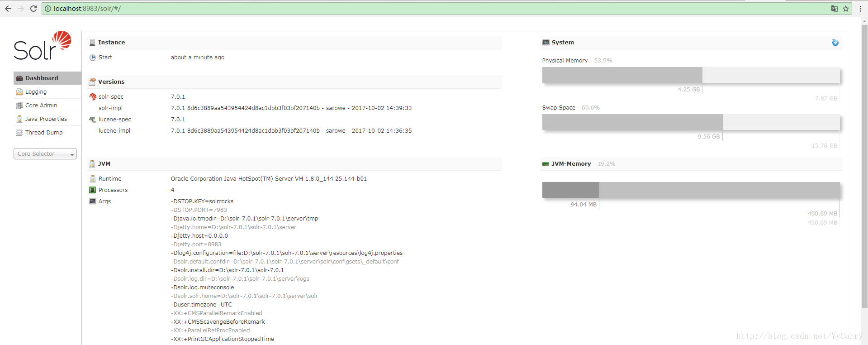Click the browser back arrow
This screenshot has height=345, width=868.
pyautogui.click(x=8, y=9)
